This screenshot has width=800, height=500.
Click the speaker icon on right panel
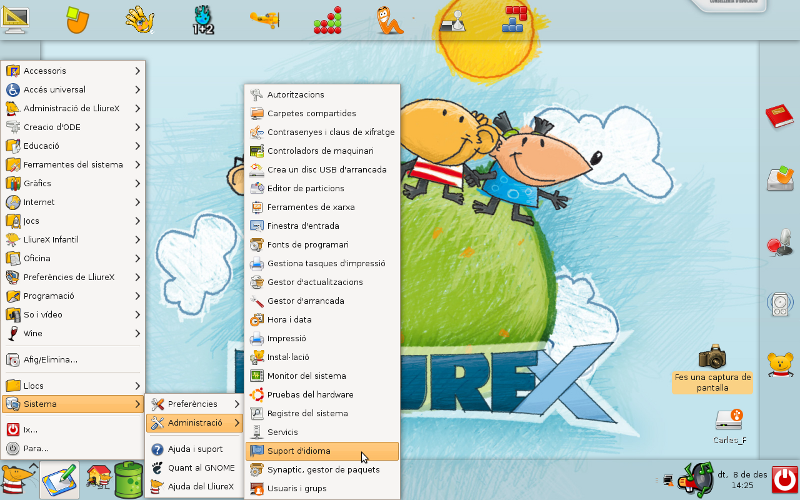pyautogui.click(x=780, y=304)
